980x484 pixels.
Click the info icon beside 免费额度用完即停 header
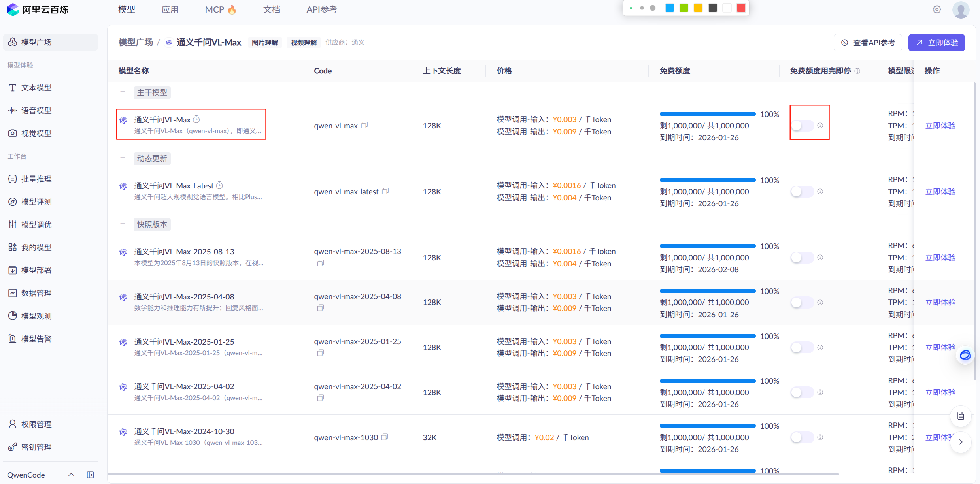tap(857, 71)
